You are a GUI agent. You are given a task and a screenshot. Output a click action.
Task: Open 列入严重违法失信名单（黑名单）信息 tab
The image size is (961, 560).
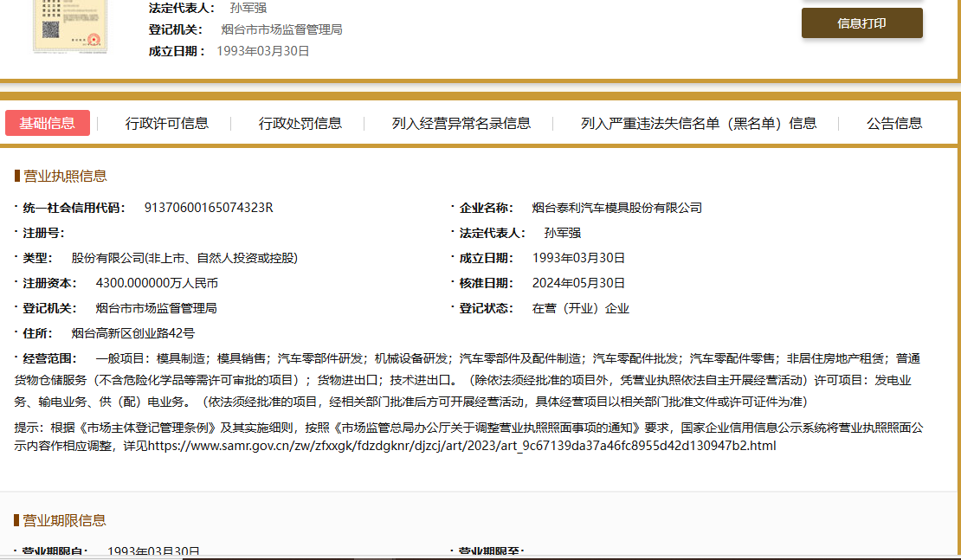(699, 123)
